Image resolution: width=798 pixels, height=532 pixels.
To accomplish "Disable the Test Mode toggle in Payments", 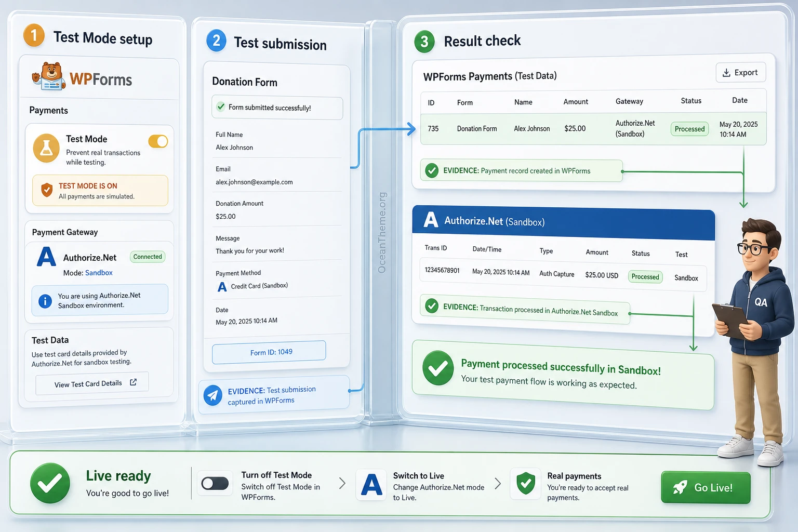I will coord(158,141).
